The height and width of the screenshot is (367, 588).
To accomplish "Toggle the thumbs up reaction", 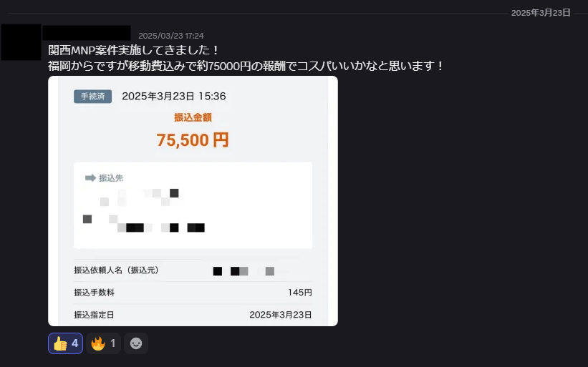I will coord(65,343).
